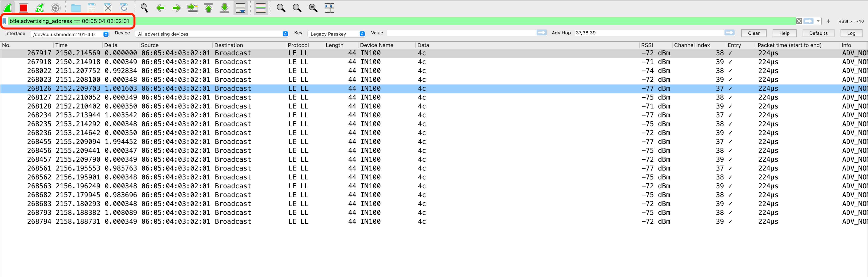The image size is (868, 277).
Task: Toggle packet list colorization
Action: pos(260,8)
